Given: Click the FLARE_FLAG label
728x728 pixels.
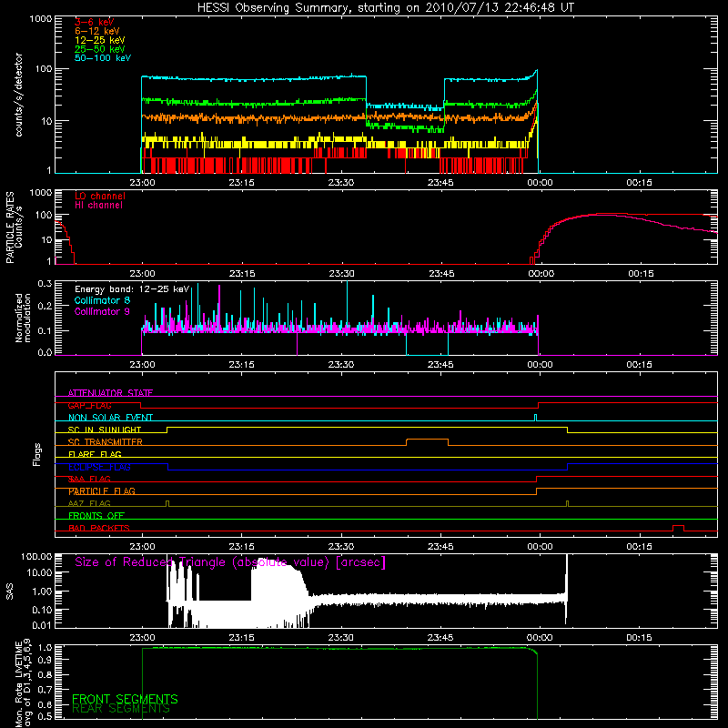Looking at the screenshot, I should 95,454.
